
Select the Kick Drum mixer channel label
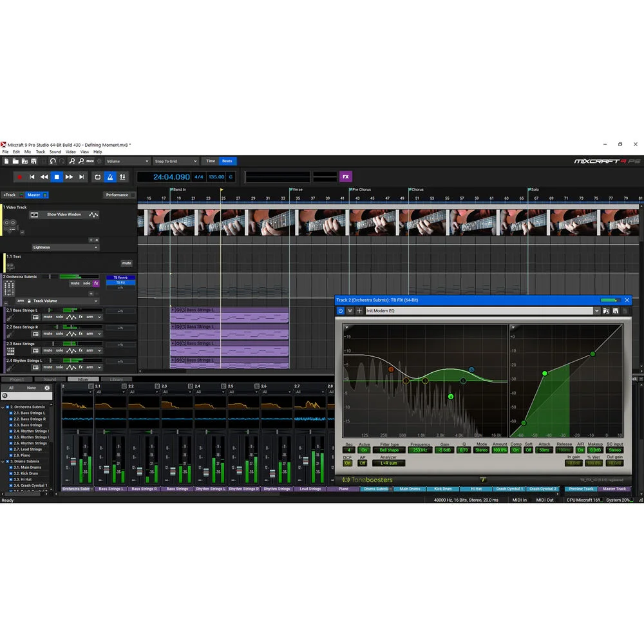coord(443,489)
